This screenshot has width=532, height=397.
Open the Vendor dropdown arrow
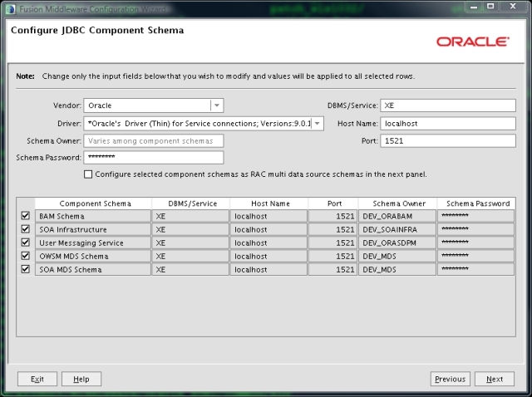pos(217,105)
